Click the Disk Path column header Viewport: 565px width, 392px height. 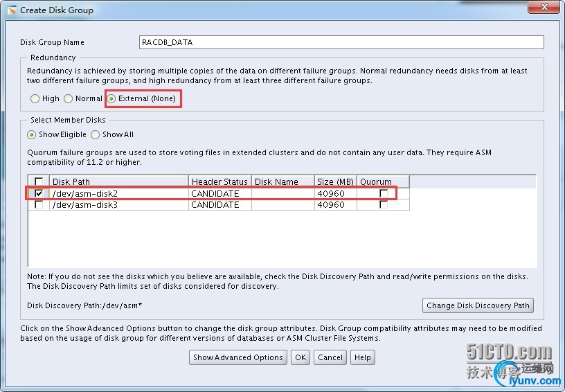coord(119,181)
